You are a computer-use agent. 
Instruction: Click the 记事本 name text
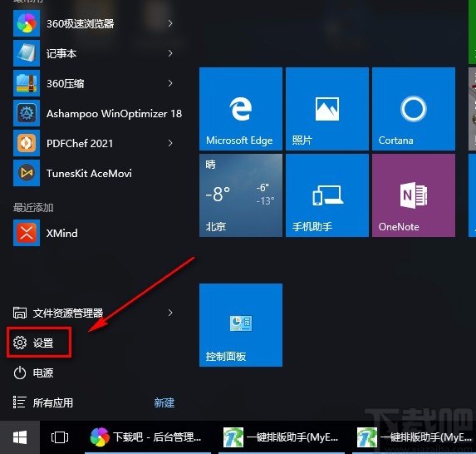[61, 53]
